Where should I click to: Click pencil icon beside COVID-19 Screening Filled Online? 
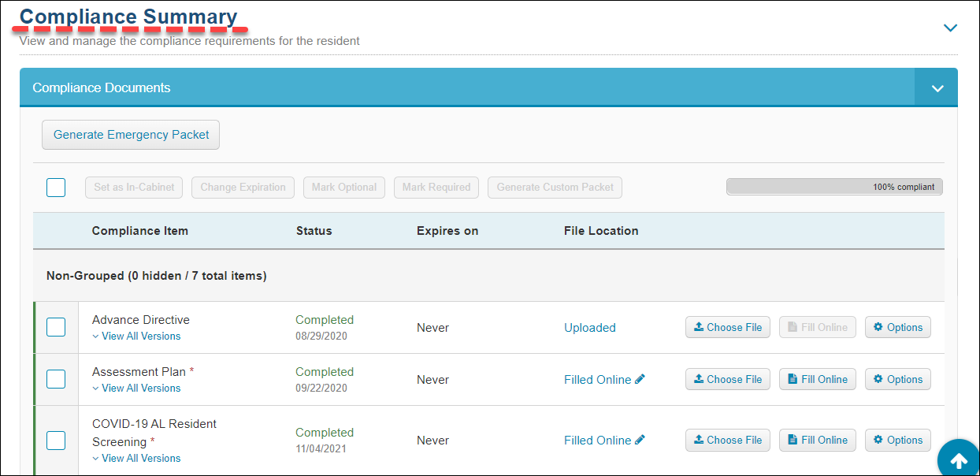pyautogui.click(x=640, y=440)
